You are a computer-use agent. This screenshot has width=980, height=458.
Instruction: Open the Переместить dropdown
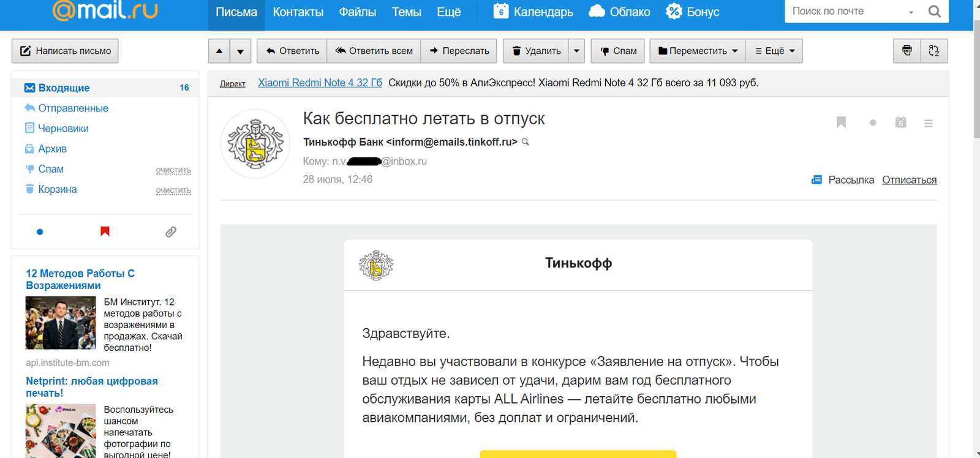(698, 51)
